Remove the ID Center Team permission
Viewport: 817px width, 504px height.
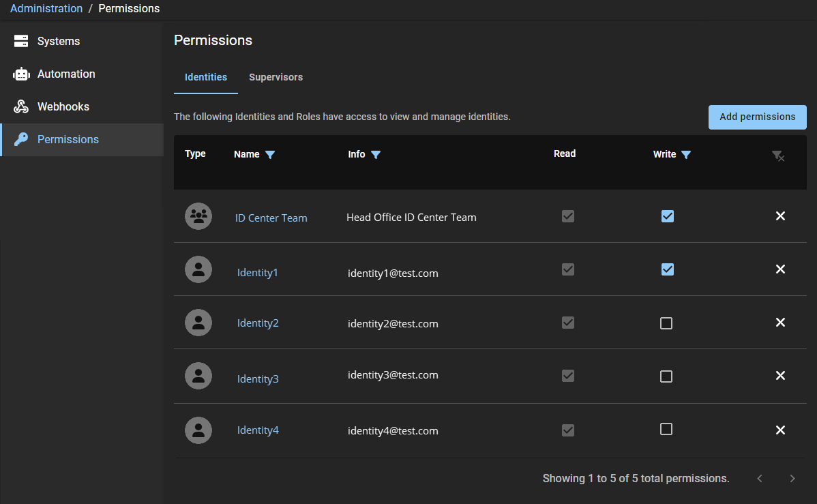[780, 216]
